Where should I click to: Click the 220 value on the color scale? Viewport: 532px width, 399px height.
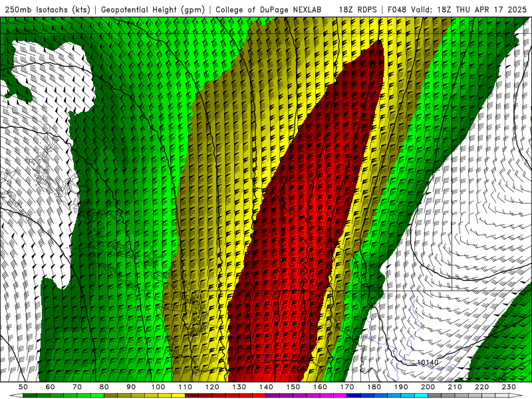482,387
